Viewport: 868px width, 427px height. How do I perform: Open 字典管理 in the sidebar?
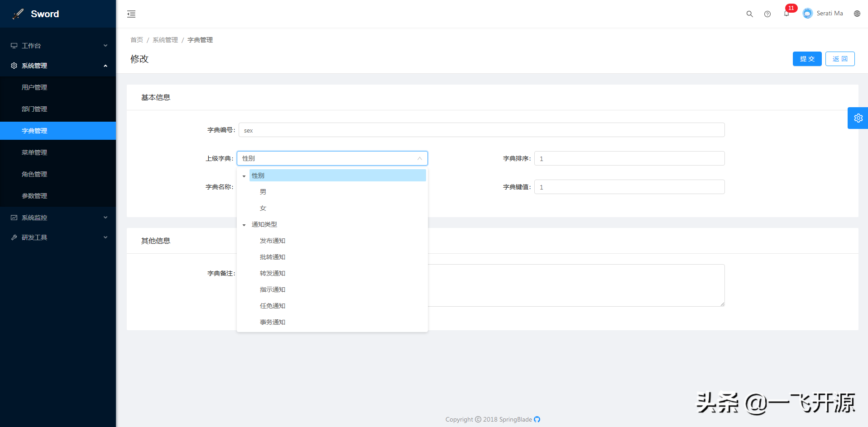[x=58, y=131]
